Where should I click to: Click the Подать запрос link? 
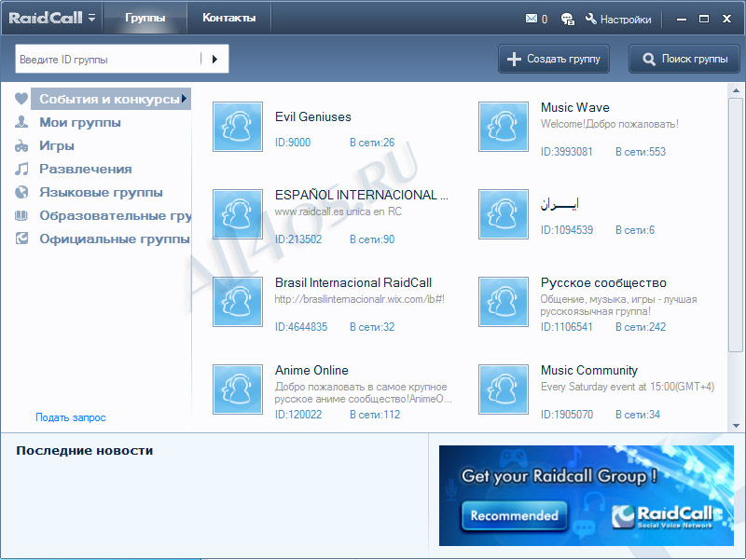pyautogui.click(x=71, y=417)
